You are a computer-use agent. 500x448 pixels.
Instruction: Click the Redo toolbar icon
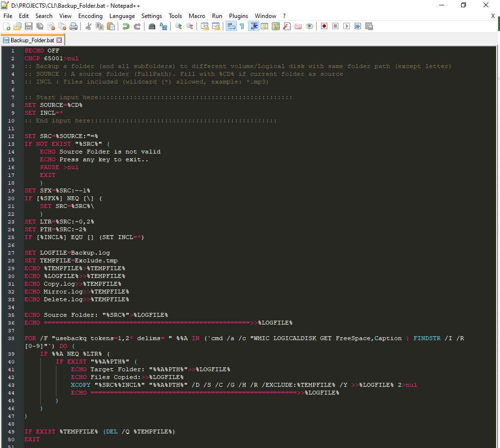click(x=137, y=26)
